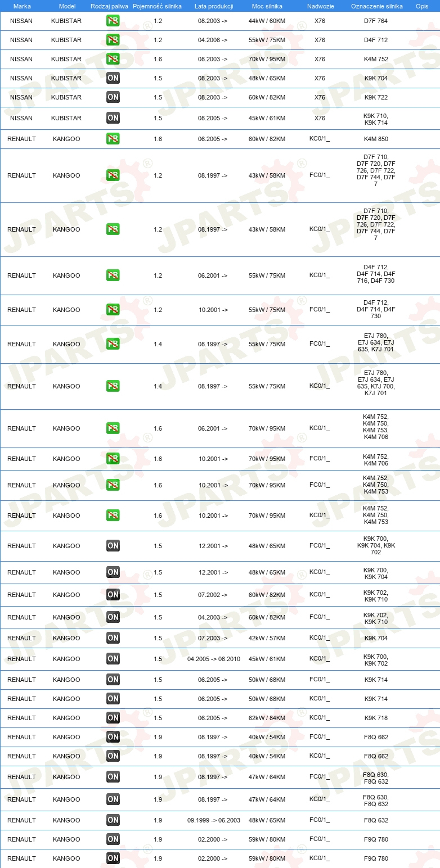Click the Moc silnika column header
Image resolution: width=440 pixels, height=868 pixels.
point(267,6)
